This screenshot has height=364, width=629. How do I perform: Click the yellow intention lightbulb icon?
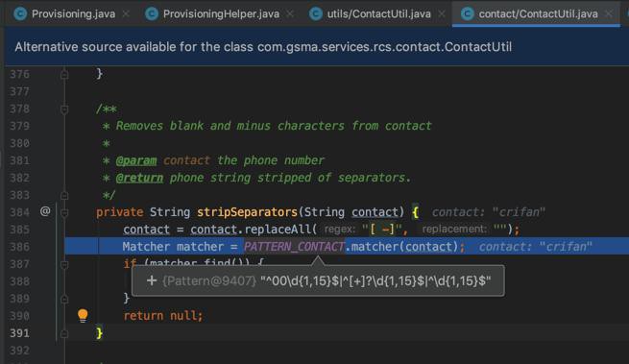point(83,315)
